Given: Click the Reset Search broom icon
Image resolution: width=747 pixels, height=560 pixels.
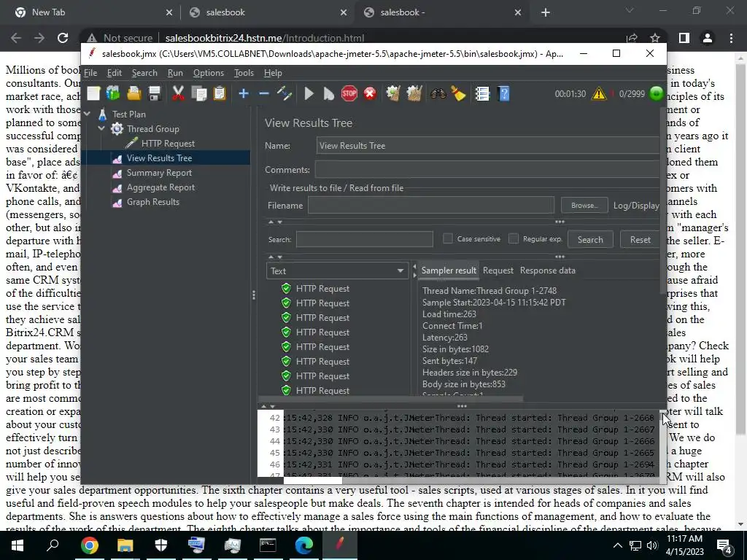Looking at the screenshot, I should coord(458,93).
